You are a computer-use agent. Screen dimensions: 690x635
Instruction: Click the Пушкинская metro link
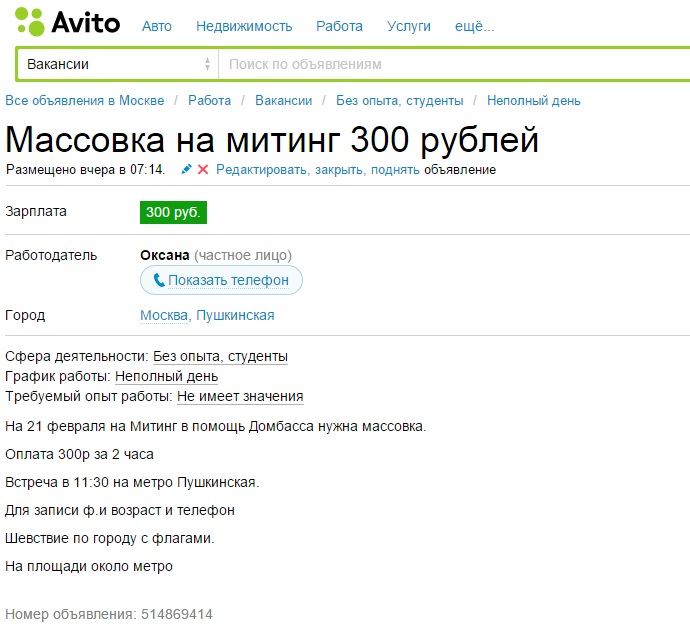point(235,315)
